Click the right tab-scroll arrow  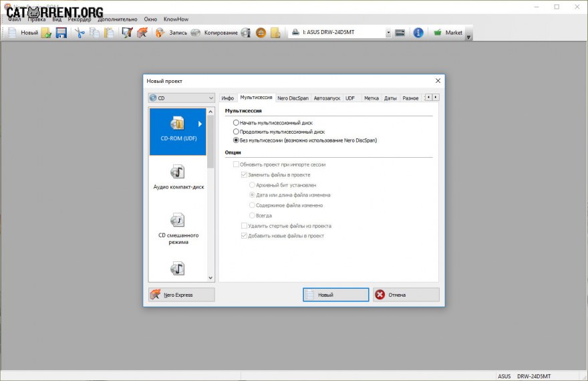point(436,97)
